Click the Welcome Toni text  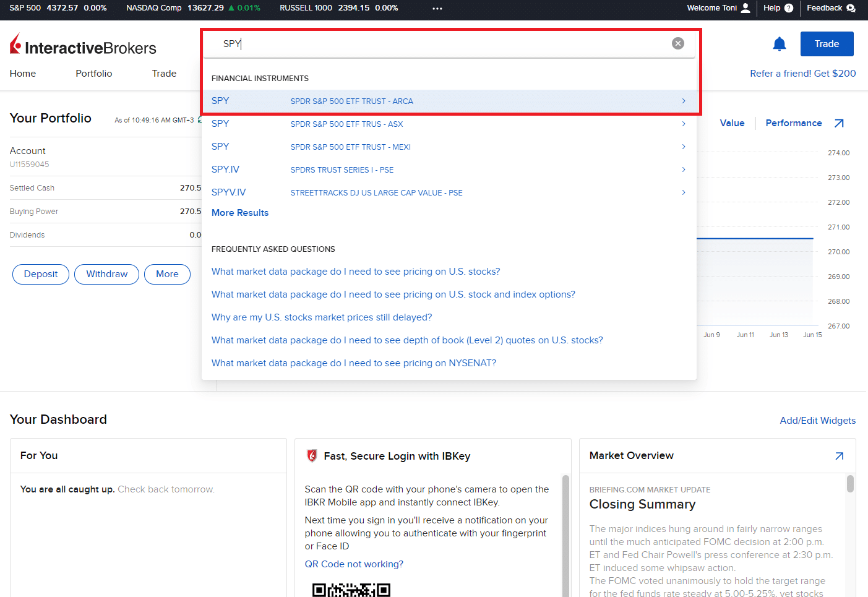pyautogui.click(x=711, y=8)
